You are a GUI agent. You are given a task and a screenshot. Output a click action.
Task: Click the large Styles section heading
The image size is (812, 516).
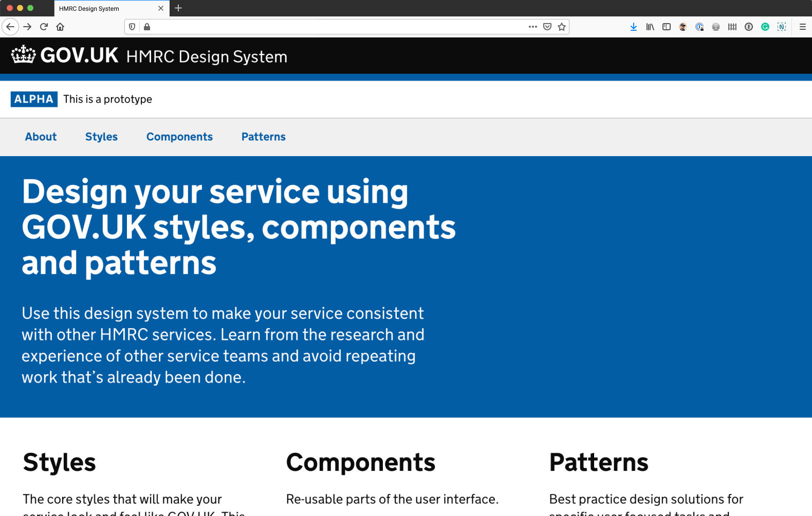click(60, 462)
